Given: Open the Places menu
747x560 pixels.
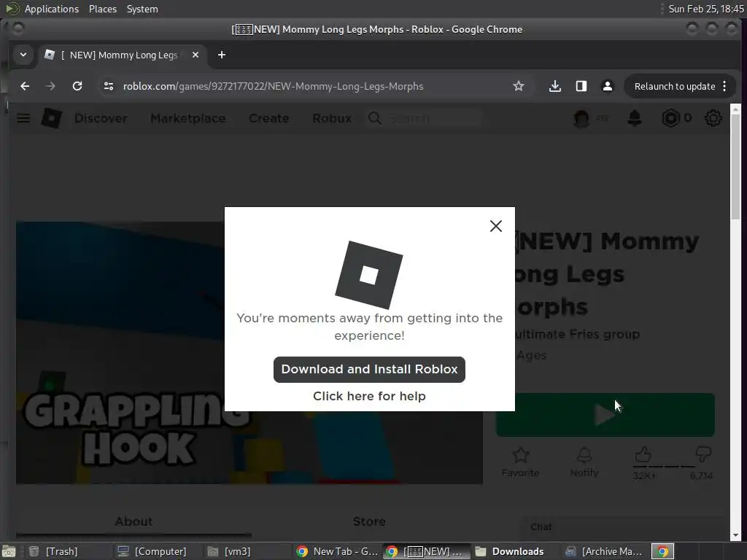Looking at the screenshot, I should pos(102,9).
